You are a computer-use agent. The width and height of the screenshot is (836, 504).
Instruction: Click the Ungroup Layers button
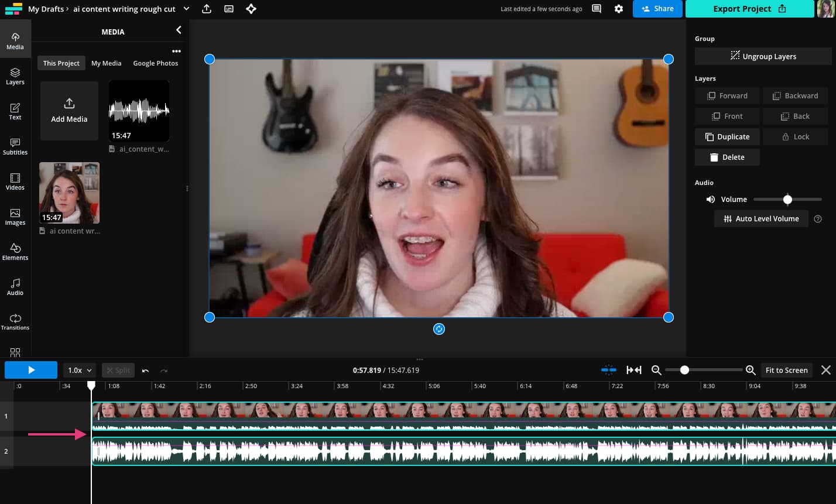pyautogui.click(x=763, y=56)
